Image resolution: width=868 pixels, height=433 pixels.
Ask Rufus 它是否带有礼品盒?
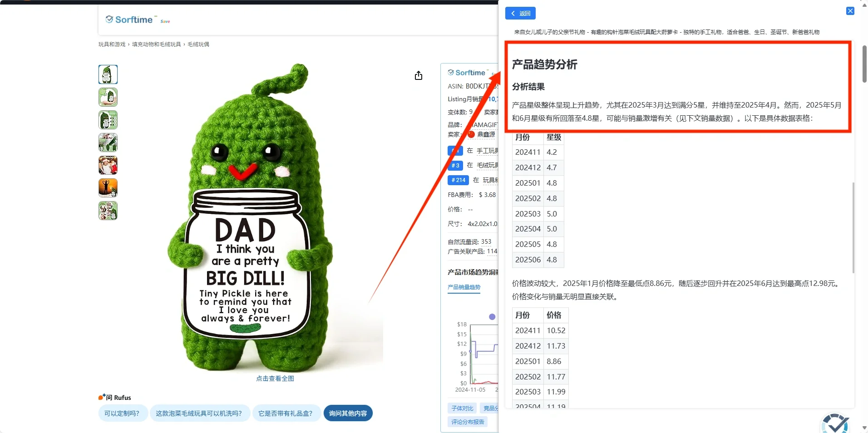point(286,413)
